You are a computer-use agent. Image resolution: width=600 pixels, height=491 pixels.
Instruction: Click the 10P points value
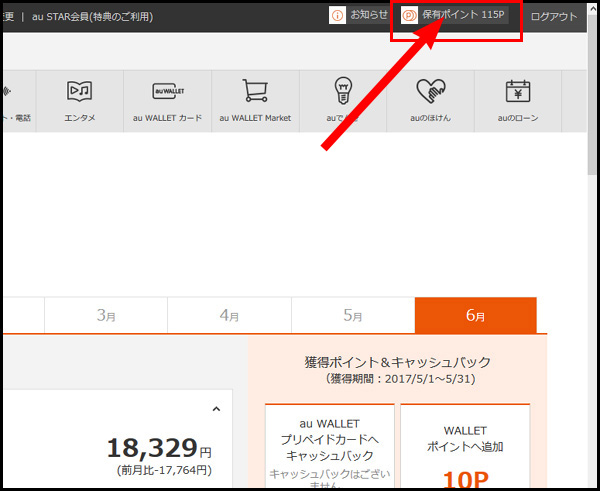coord(466,480)
